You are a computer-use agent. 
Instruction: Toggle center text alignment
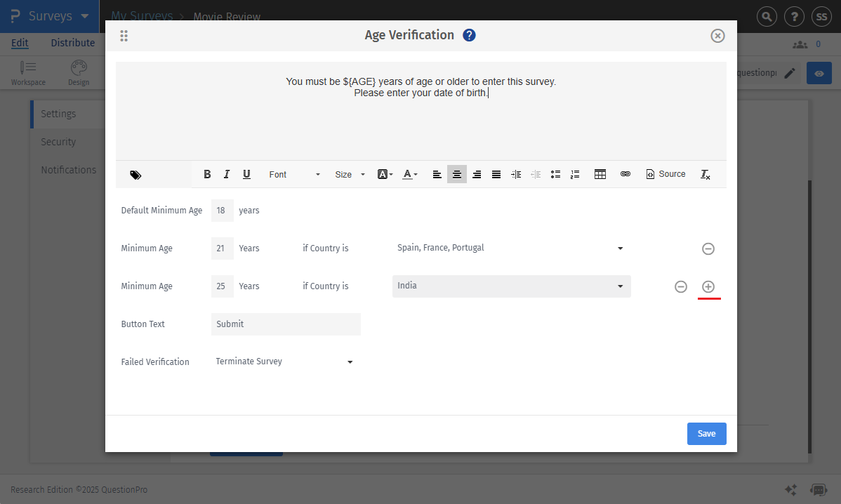pyautogui.click(x=456, y=173)
